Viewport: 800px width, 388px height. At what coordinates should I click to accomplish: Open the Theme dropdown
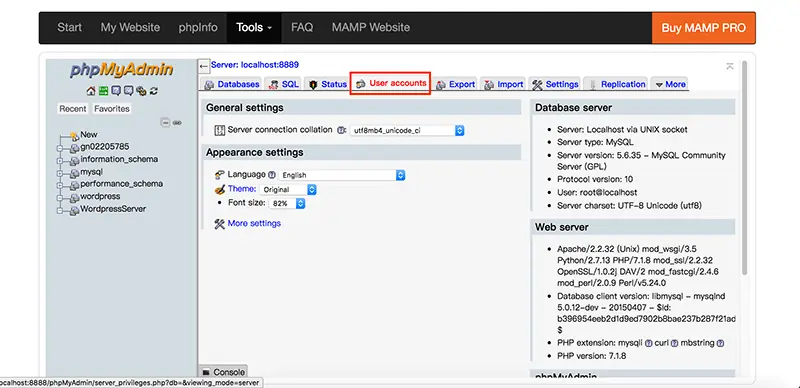[x=288, y=189]
